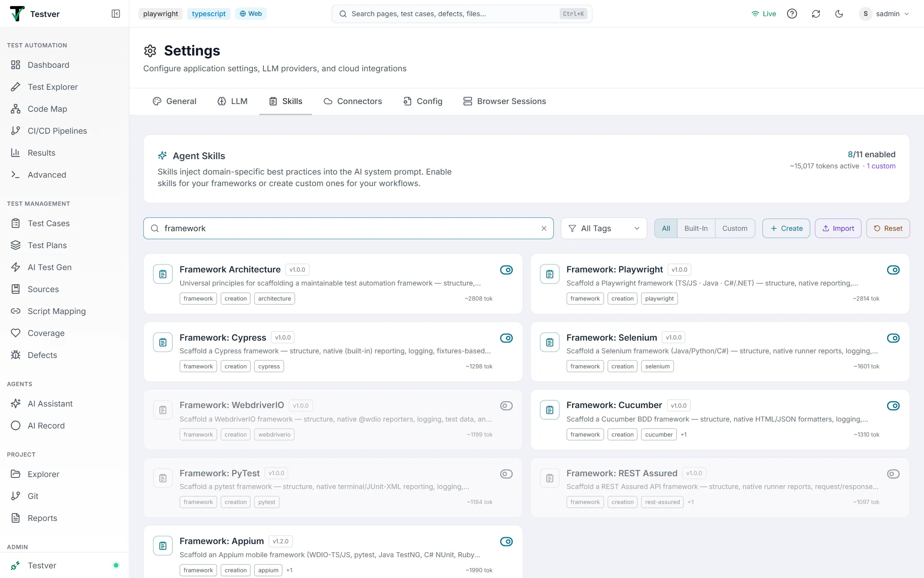Toggle off Framework: Cypress skill

(x=506, y=338)
